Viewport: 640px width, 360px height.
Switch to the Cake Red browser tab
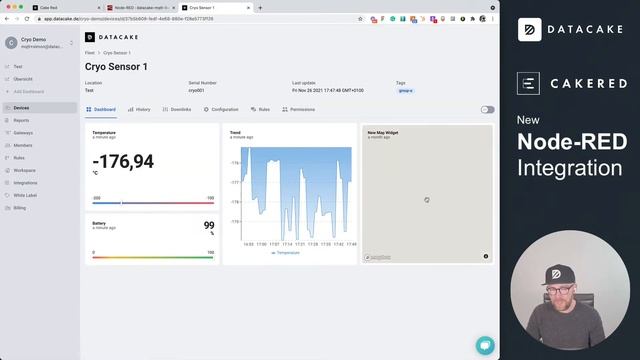tap(67, 8)
